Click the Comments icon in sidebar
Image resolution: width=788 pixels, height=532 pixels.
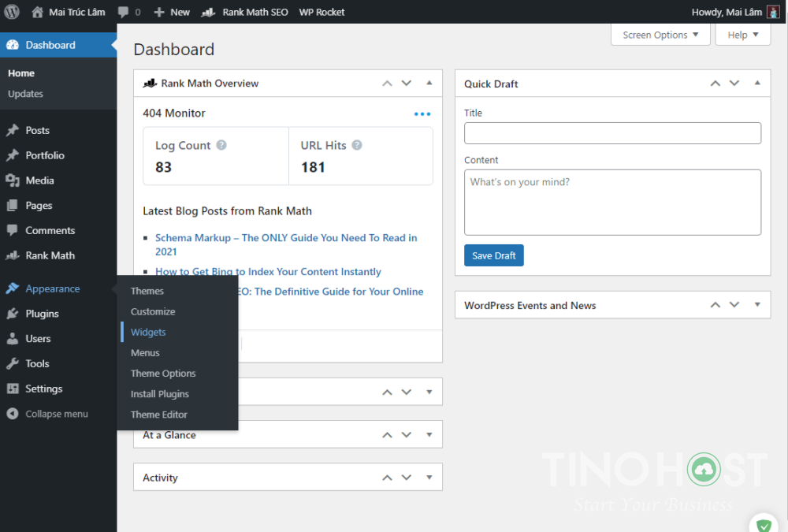tap(13, 230)
